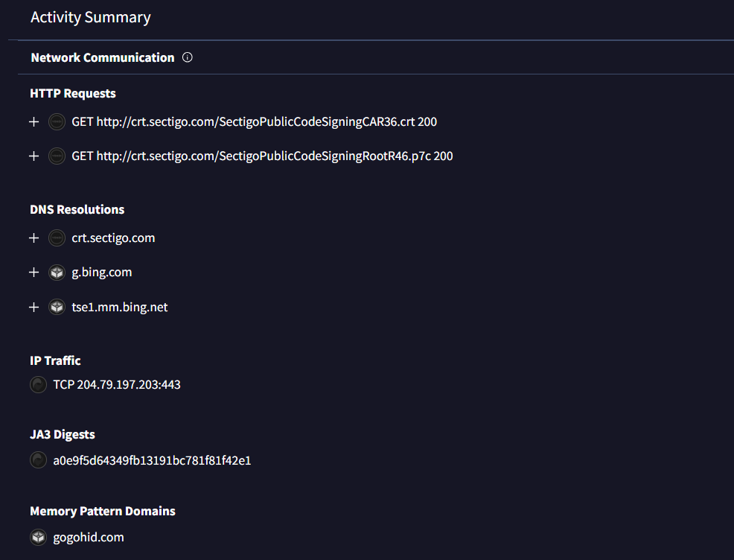This screenshot has height=560, width=734.
Task: Select the Network Communication section header
Action: click(103, 57)
